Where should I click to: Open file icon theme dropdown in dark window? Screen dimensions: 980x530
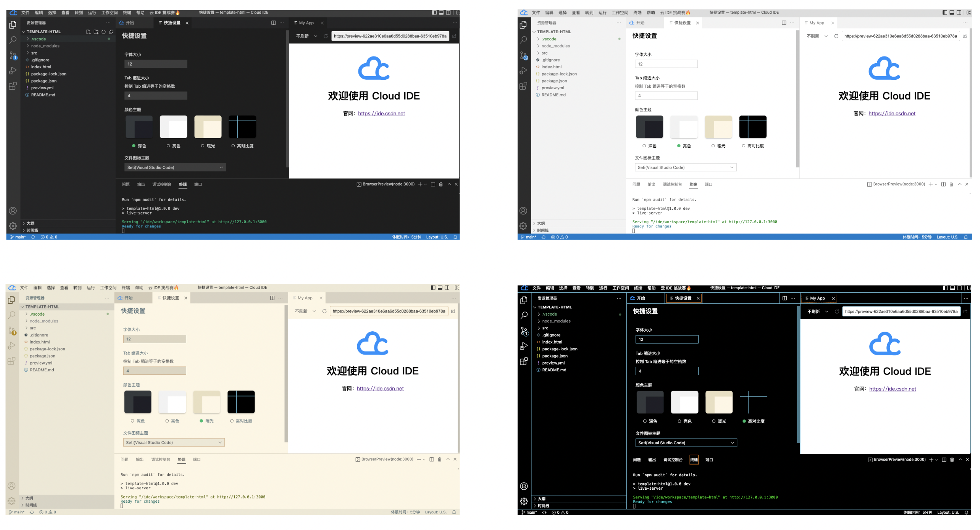coord(175,167)
